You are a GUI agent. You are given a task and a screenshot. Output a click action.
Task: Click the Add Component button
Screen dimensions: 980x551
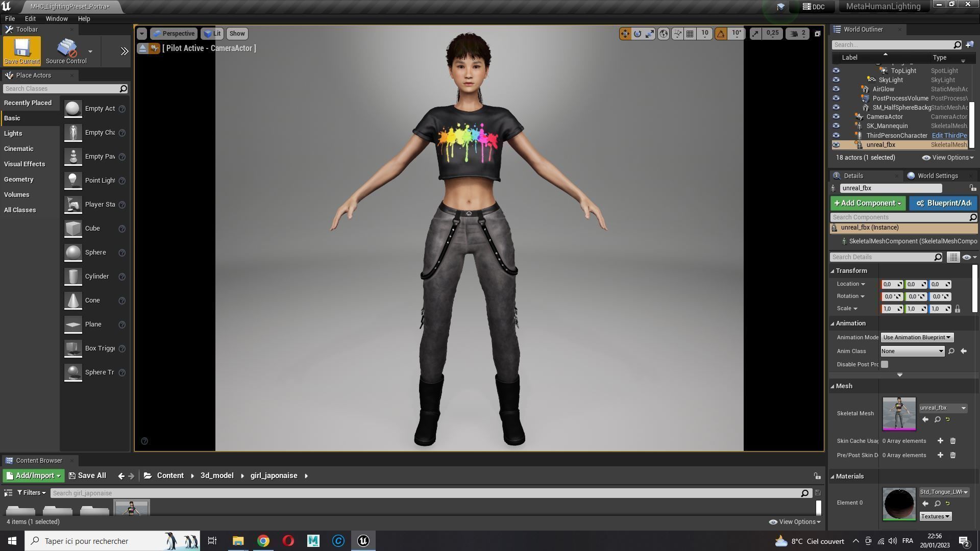[867, 204]
